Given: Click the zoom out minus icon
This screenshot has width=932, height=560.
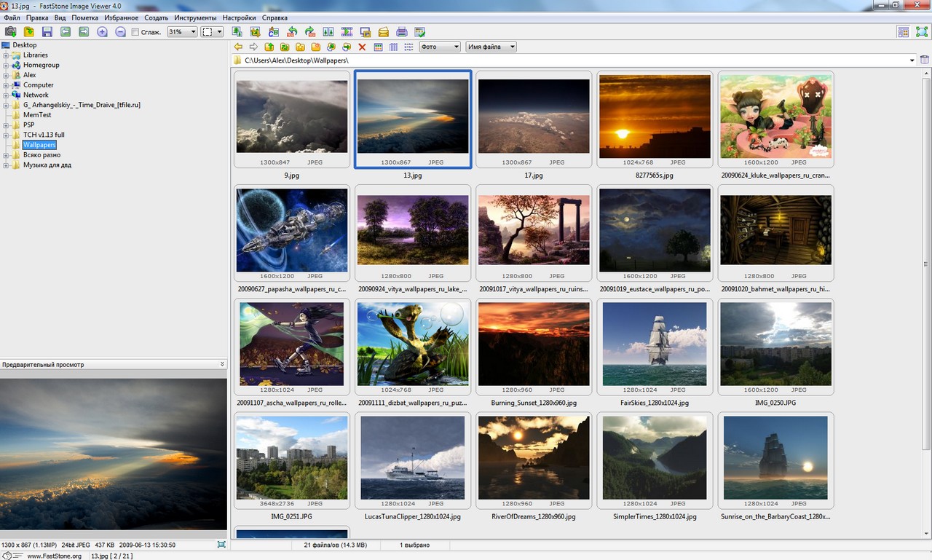Looking at the screenshot, I should click(121, 31).
